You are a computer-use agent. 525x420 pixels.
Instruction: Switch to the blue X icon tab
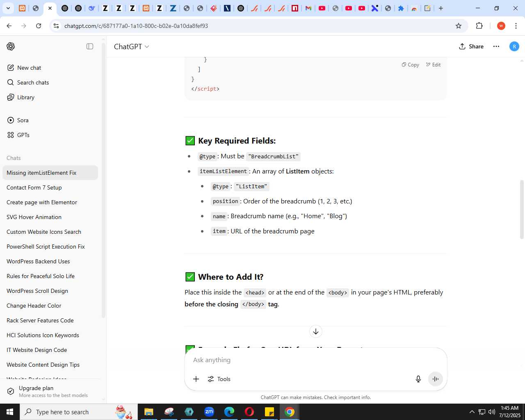click(375, 8)
